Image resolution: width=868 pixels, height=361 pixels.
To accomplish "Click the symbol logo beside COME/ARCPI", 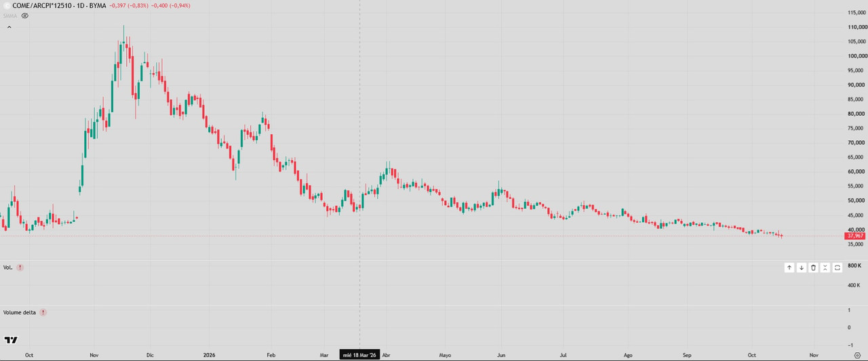I will [x=6, y=5].
